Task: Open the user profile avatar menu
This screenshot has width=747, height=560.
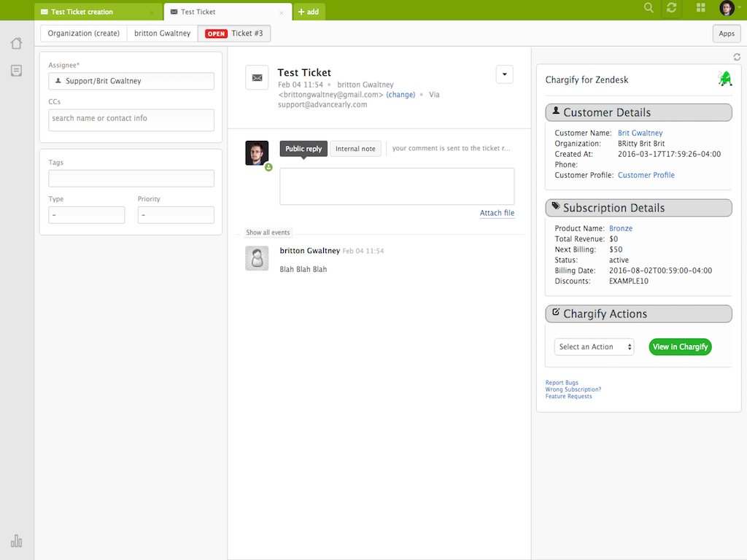Action: click(x=727, y=8)
